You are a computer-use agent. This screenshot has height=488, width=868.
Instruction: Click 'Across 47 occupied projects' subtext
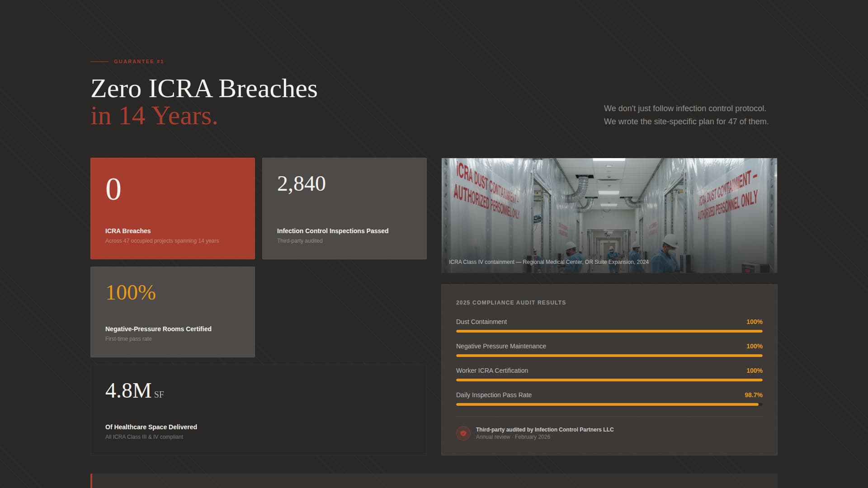(162, 241)
